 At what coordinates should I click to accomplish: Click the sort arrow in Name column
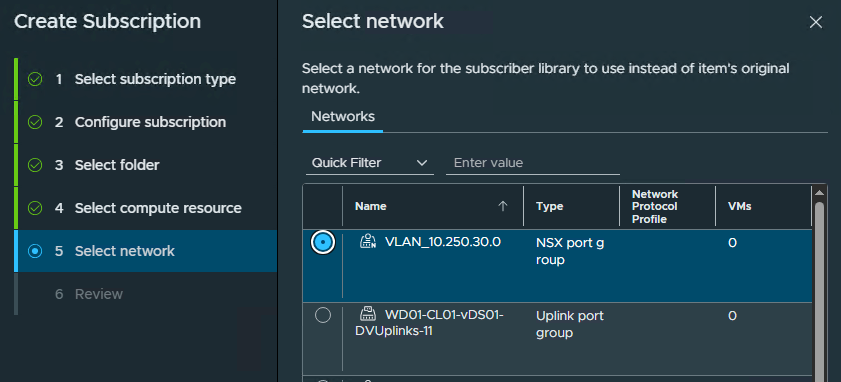pos(503,206)
